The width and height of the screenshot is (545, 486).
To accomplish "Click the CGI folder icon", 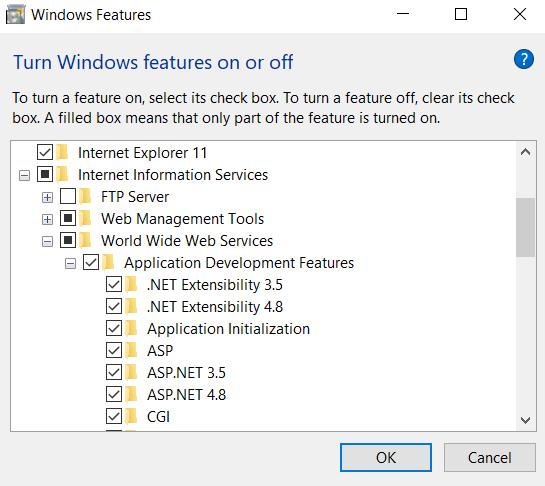I will point(132,416).
